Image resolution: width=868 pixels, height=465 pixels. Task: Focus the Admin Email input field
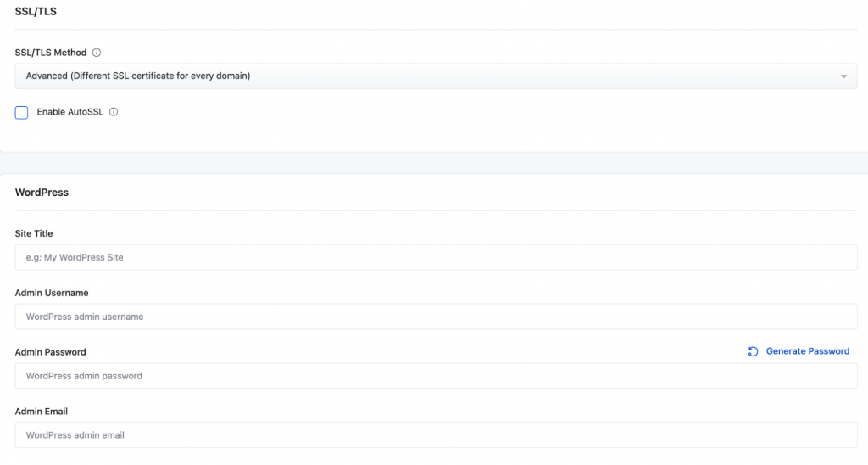pyautogui.click(x=436, y=435)
